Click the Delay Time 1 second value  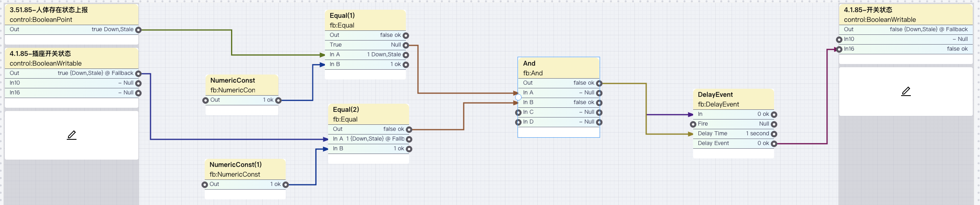(x=757, y=134)
